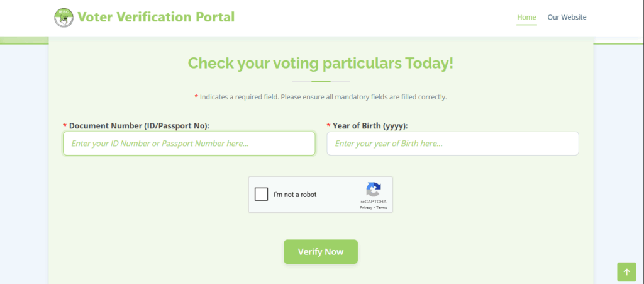This screenshot has height=284, width=644.
Task: Click the Verify Now button
Action: point(321,251)
